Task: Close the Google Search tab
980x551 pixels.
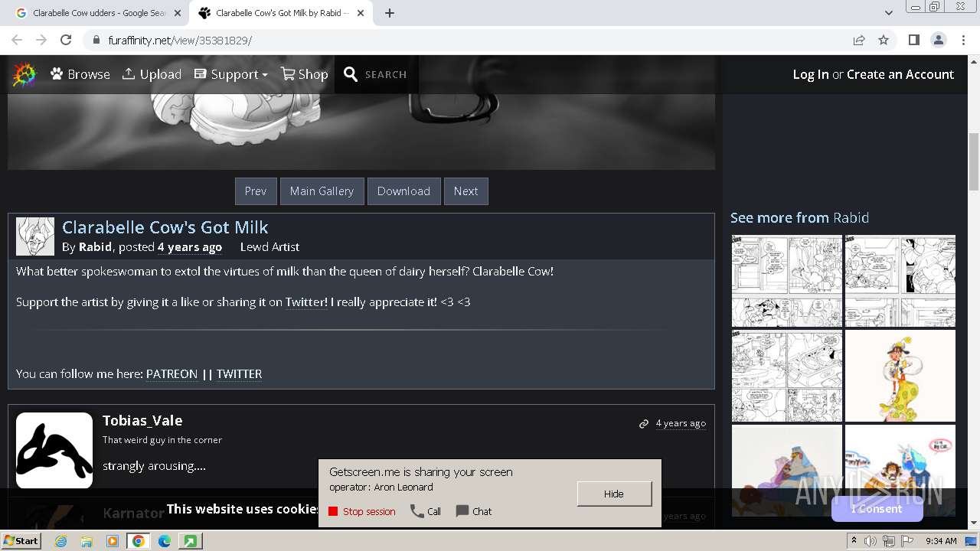Action: click(178, 13)
